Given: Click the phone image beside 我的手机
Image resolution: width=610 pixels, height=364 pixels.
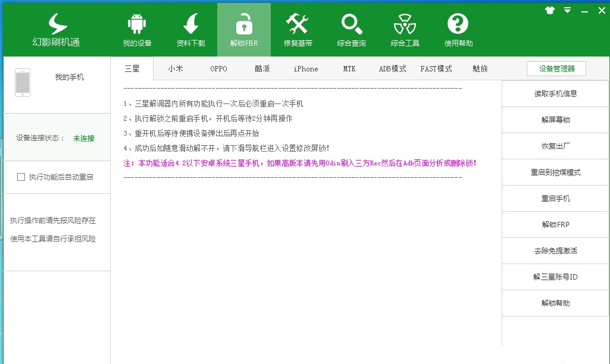Looking at the screenshot, I should tap(23, 83).
